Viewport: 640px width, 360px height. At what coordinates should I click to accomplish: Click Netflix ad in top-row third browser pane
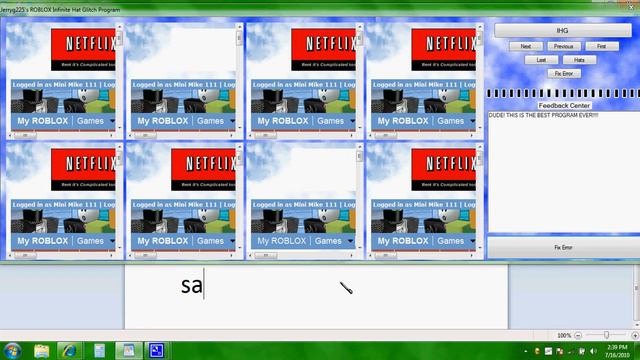[323, 49]
